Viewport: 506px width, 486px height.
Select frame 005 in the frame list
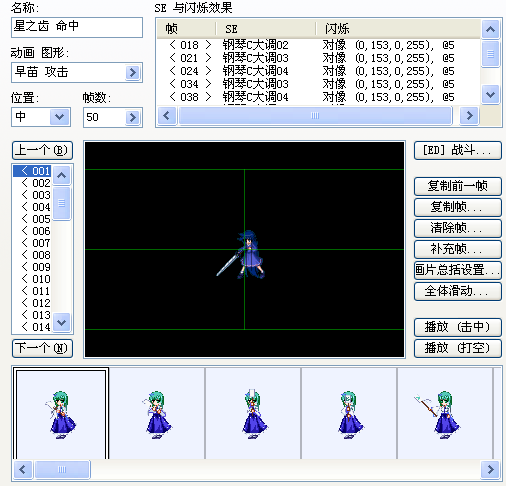pyautogui.click(x=32, y=219)
